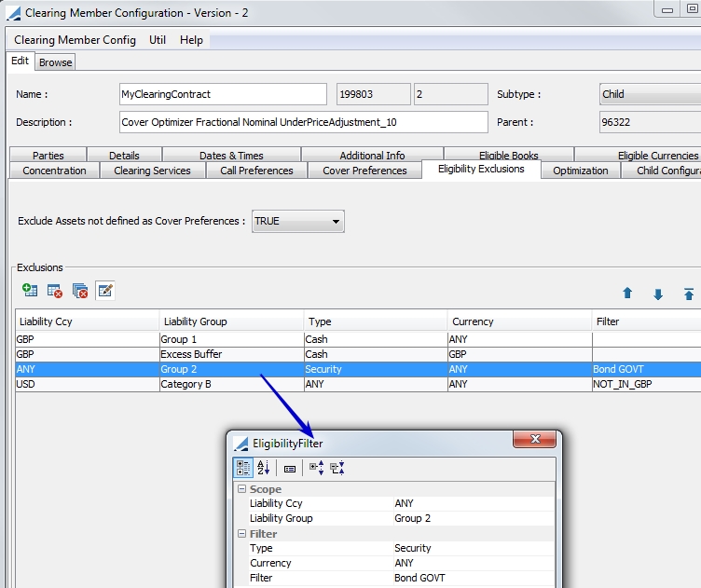Click the EligibilityFilter title bar app icon

241,444
